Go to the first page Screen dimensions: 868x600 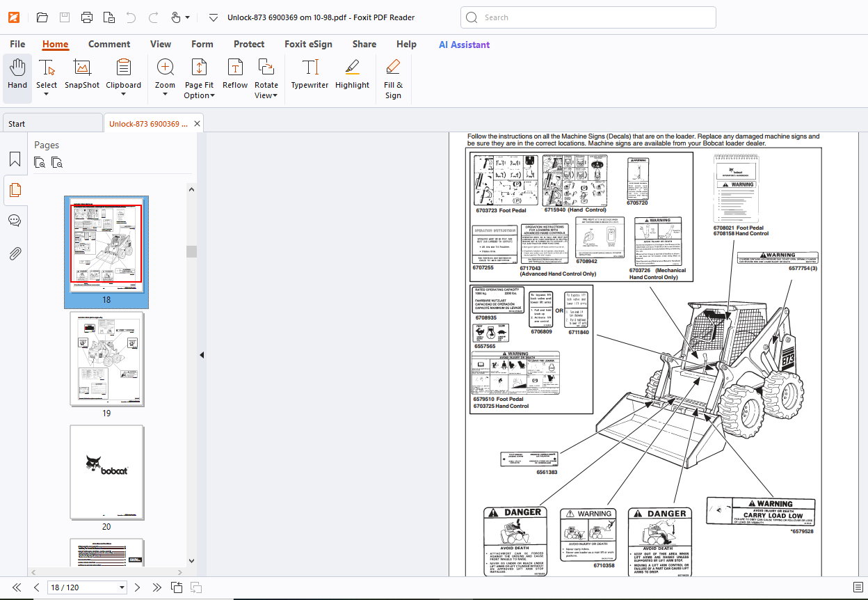(x=17, y=587)
